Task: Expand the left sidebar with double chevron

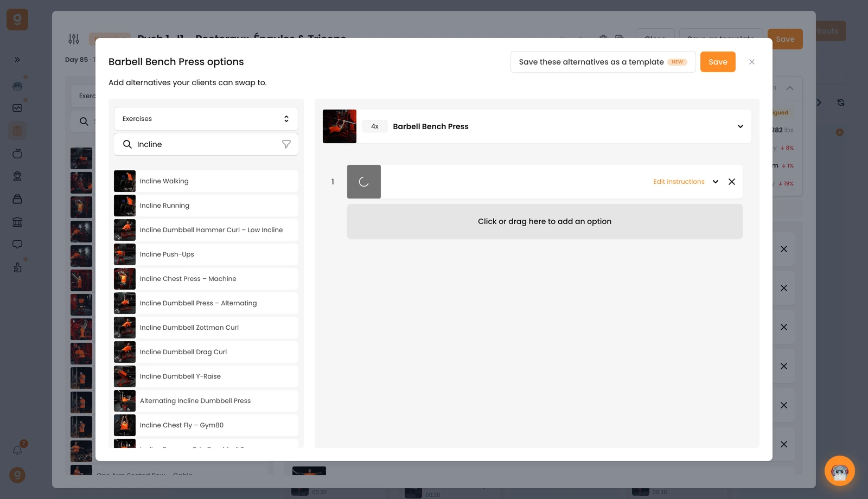Action: pos(17,60)
